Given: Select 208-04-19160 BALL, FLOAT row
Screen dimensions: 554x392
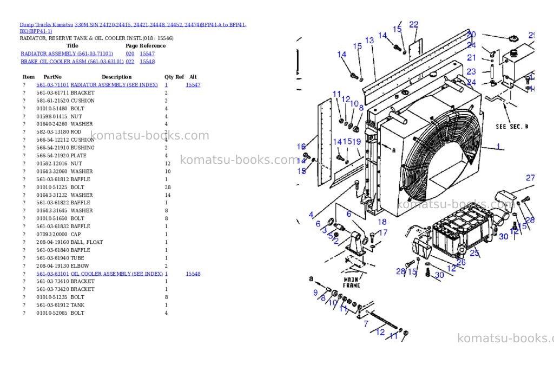Looking at the screenshot, I should pyautogui.click(x=95, y=242).
